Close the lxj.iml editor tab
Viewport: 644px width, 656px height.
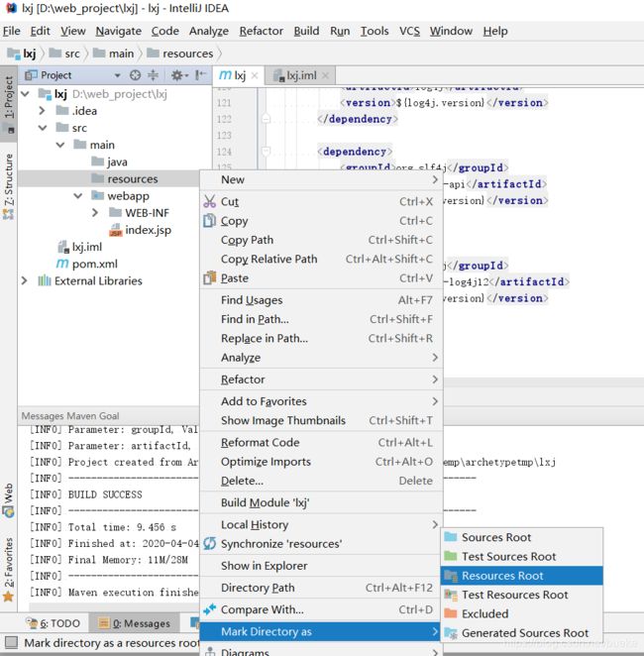point(326,75)
